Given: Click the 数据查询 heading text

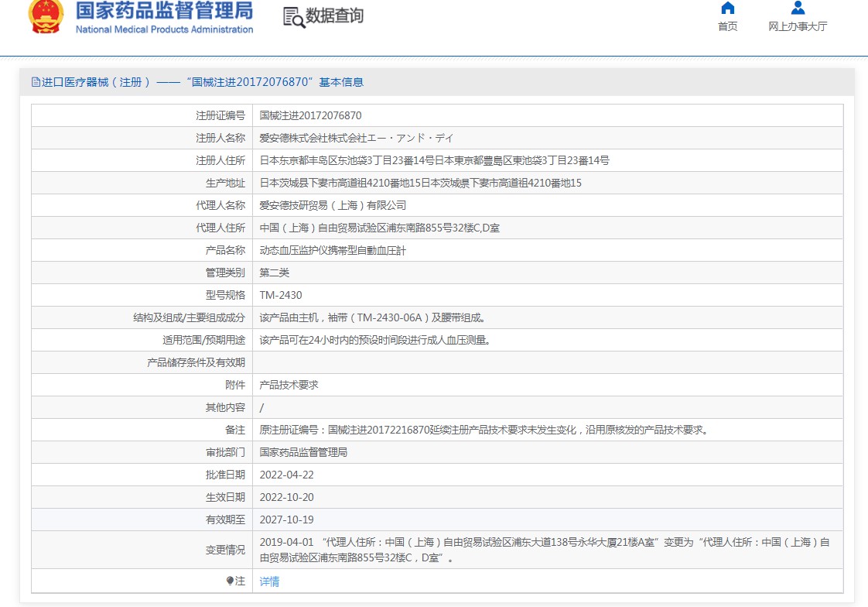Looking at the screenshot, I should tap(334, 16).
